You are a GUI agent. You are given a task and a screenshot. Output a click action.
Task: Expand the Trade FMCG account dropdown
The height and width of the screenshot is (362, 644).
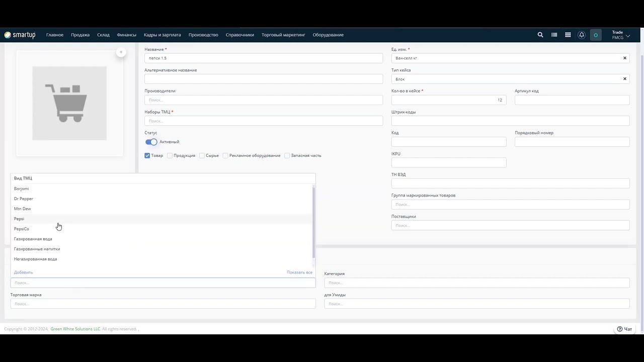click(x=621, y=35)
